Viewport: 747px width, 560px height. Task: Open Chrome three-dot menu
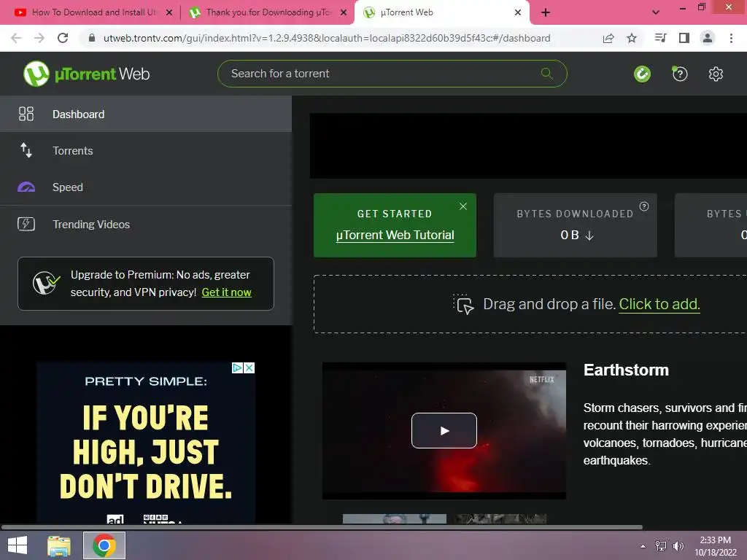point(731,38)
